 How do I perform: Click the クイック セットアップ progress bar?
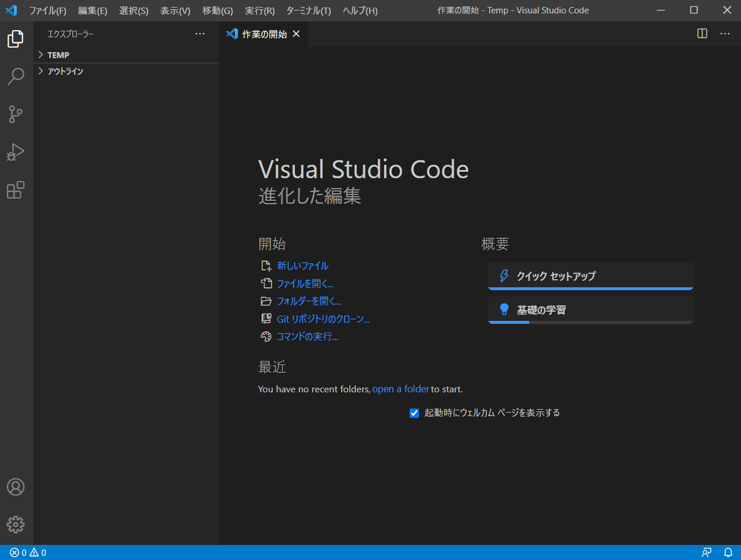[x=591, y=288]
